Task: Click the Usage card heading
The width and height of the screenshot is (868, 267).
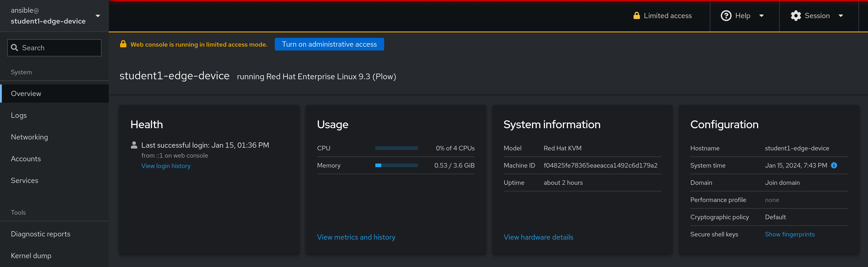Action: click(333, 125)
